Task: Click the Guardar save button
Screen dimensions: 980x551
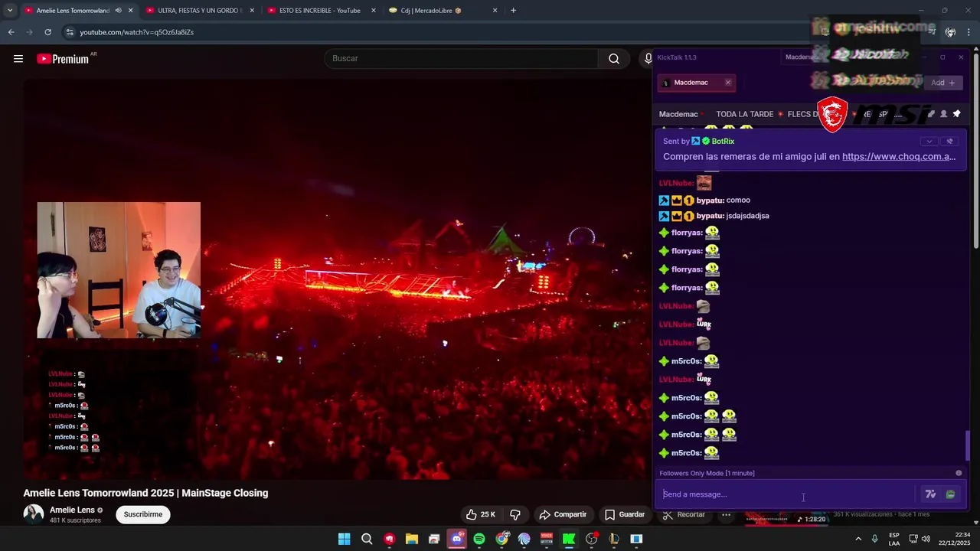Action: pyautogui.click(x=625, y=514)
